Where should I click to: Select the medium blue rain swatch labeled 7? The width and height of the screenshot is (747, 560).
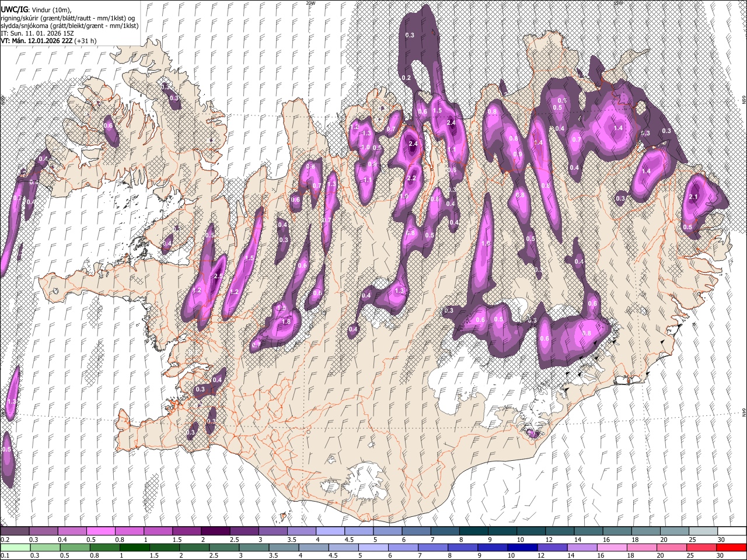(x=432, y=547)
